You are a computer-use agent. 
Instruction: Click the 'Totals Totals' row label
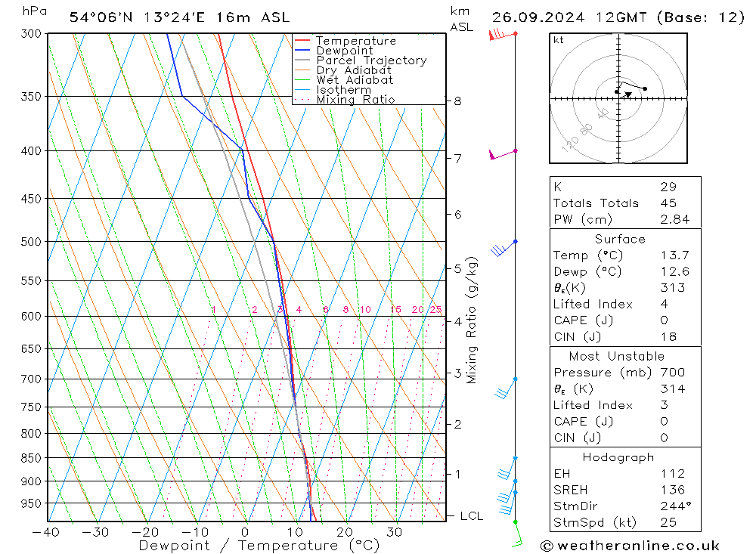[596, 203]
